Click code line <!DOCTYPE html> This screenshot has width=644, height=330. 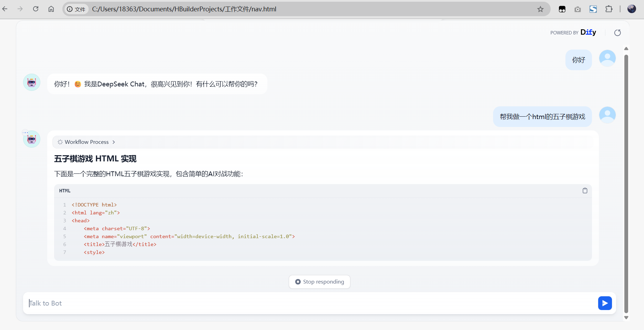pyautogui.click(x=94, y=205)
